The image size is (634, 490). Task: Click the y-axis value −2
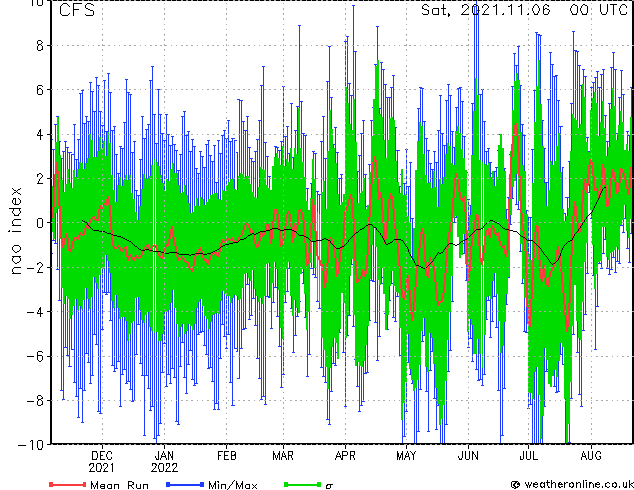35,267
